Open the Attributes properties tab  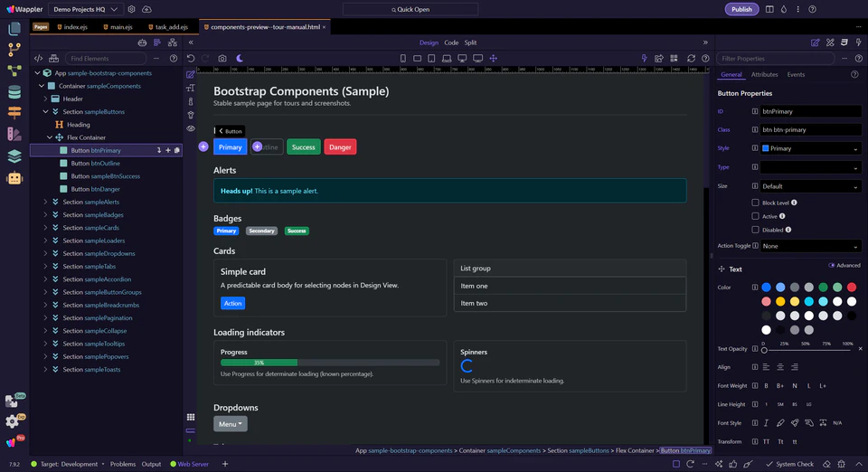pyautogui.click(x=765, y=75)
